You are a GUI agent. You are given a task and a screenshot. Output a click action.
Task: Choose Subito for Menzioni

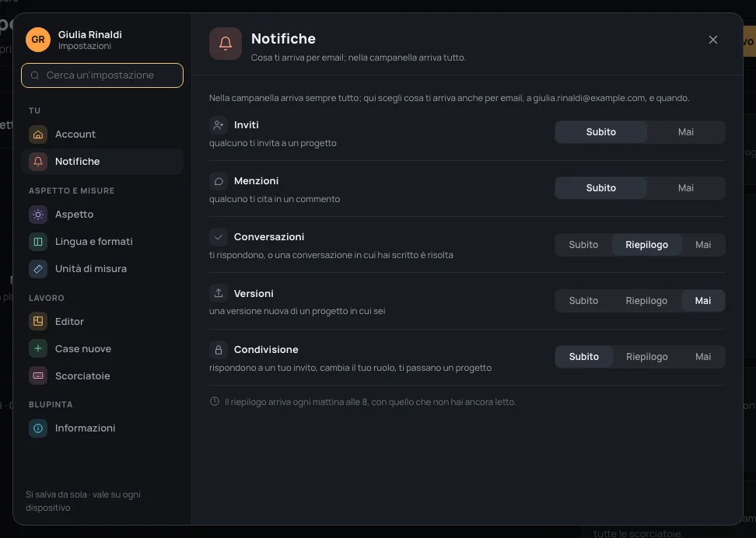(600, 188)
